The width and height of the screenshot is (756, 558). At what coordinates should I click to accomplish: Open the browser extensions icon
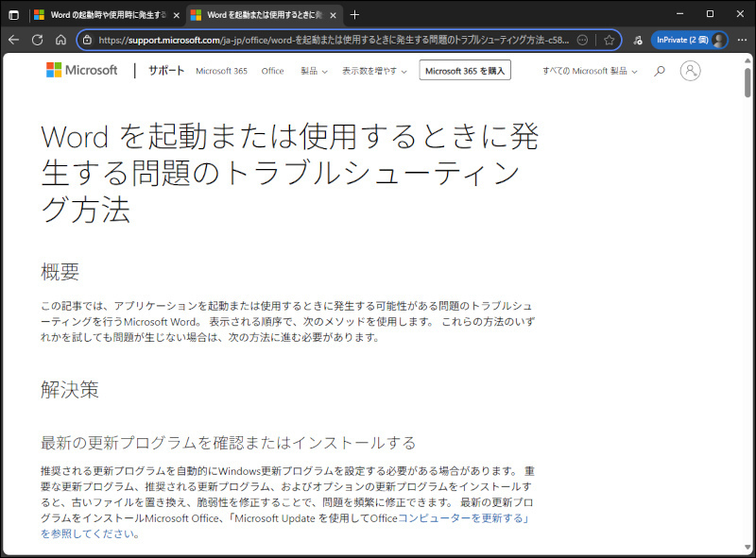tap(638, 40)
